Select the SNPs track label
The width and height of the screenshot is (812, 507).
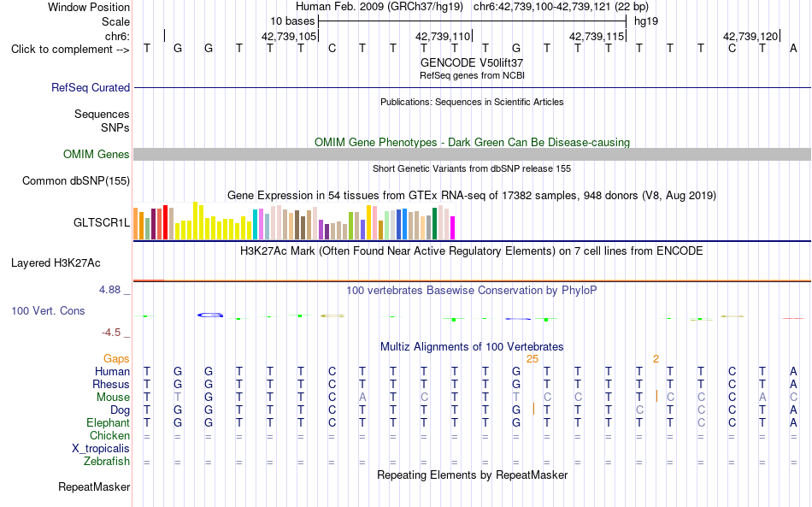[x=115, y=127]
